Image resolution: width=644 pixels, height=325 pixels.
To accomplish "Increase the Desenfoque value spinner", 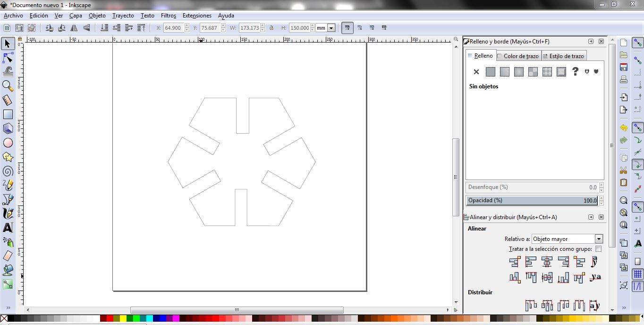I will click(x=602, y=185).
